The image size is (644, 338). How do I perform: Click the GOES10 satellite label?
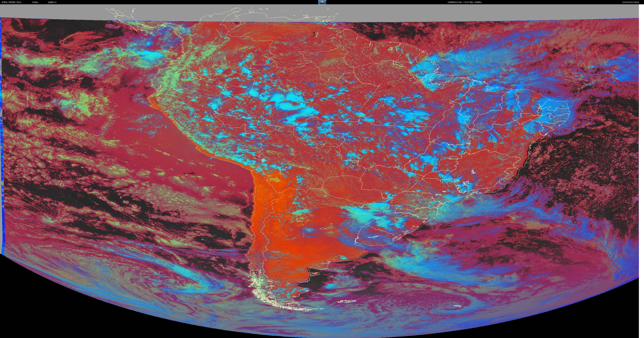coord(52,2)
